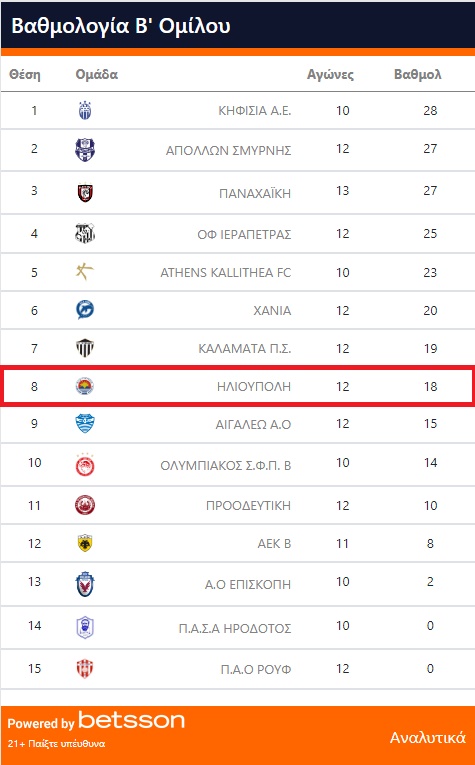This screenshot has height=765, width=475.
Task: Click the betsson sponsor logo
Action: tap(132, 721)
